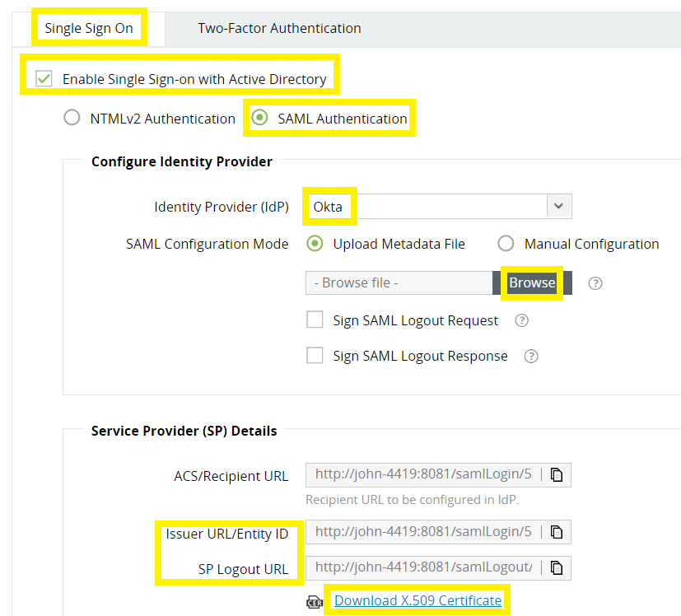The image size is (681, 616).
Task: Copy the SP Logout URL value
Action: coord(557,567)
